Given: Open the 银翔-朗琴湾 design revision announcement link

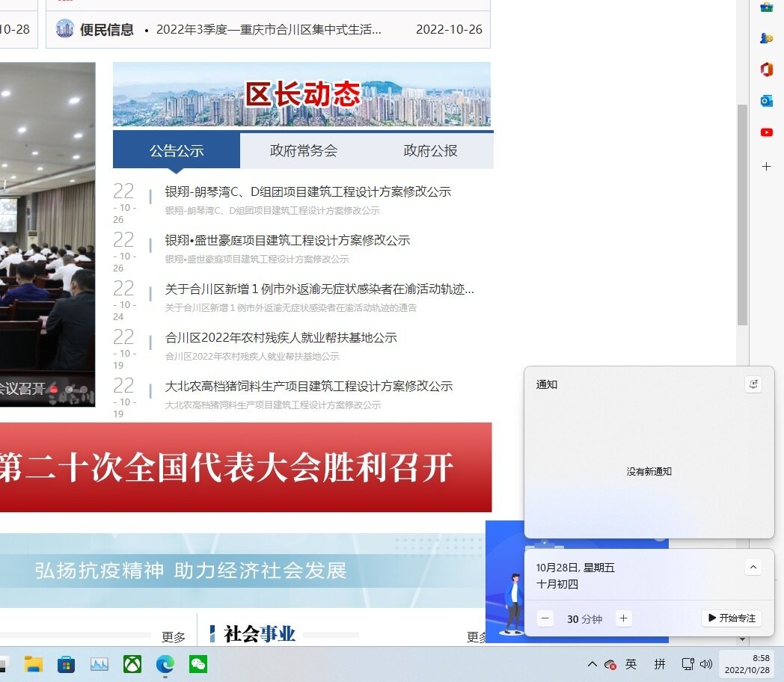Looking at the screenshot, I should pos(307,191).
